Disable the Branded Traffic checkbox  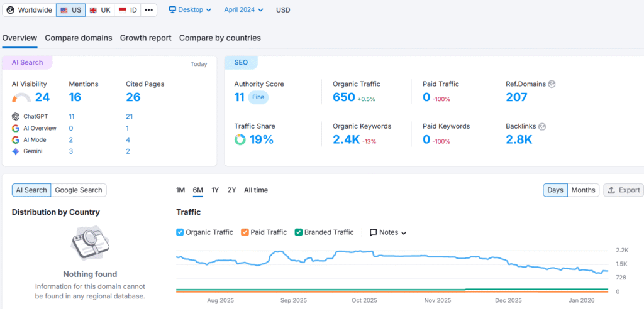pos(299,232)
